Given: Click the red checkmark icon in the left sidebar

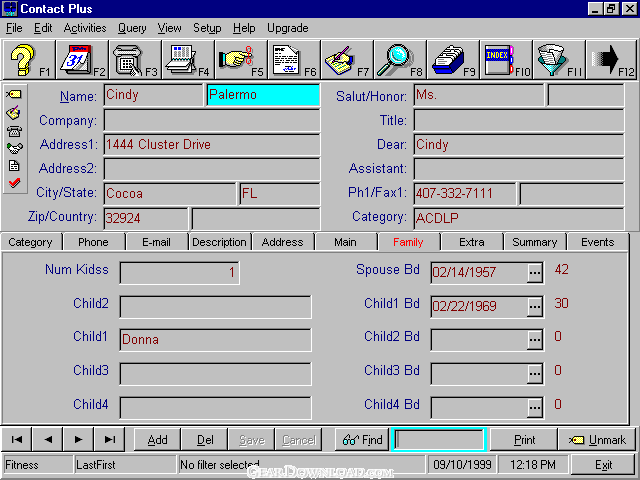Looking at the screenshot, I should click(x=14, y=182).
